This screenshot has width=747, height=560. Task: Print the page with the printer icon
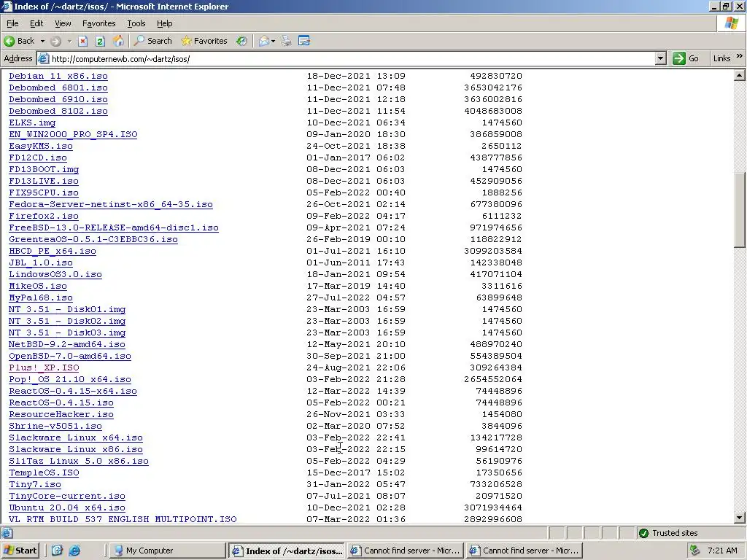pyautogui.click(x=286, y=41)
